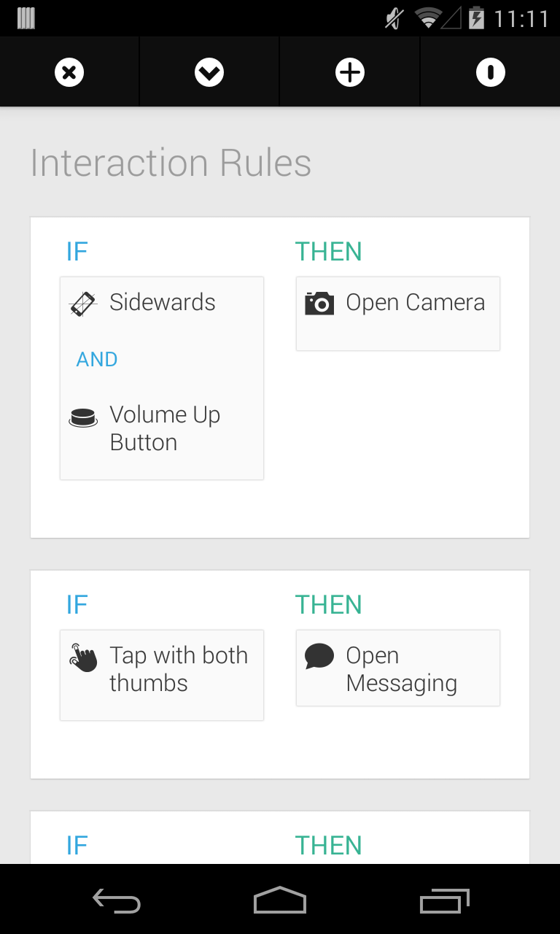The width and height of the screenshot is (560, 934).
Task: Open the Open Messaging action
Action: click(x=401, y=669)
